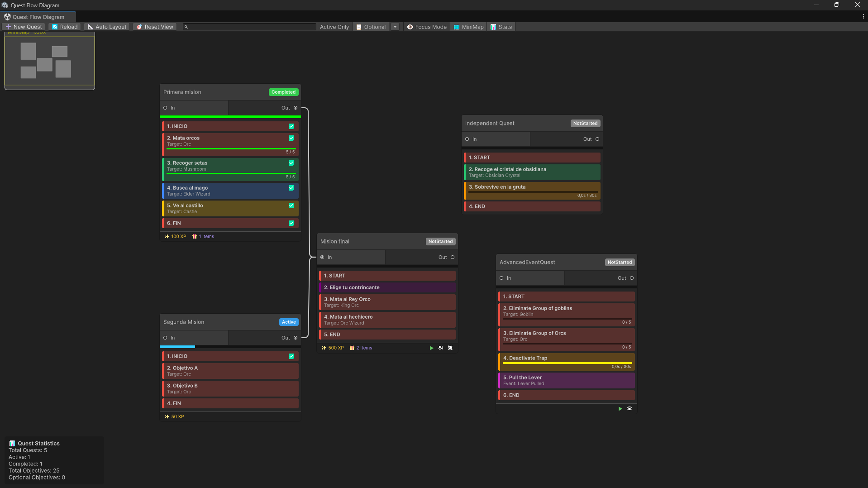
Task: Open the Optional filter dropdown arrow
Action: point(395,27)
